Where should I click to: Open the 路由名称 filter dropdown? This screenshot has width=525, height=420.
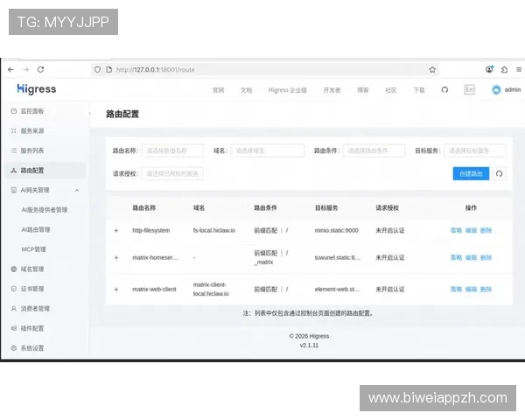172,150
